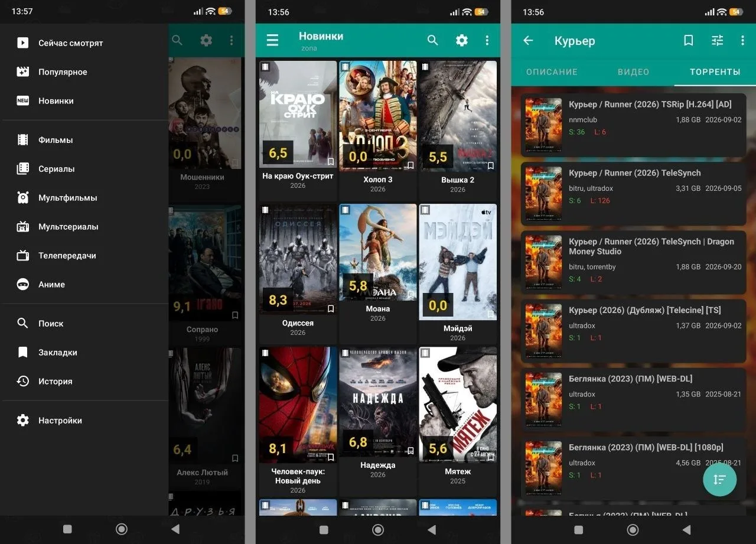Tap the Аниме mask icon in drawer
The width and height of the screenshot is (756, 544).
(22, 284)
